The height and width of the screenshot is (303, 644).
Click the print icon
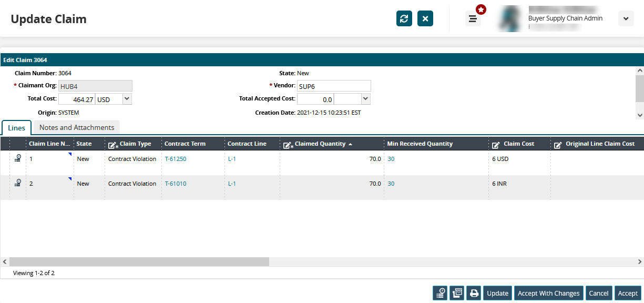[x=474, y=293]
